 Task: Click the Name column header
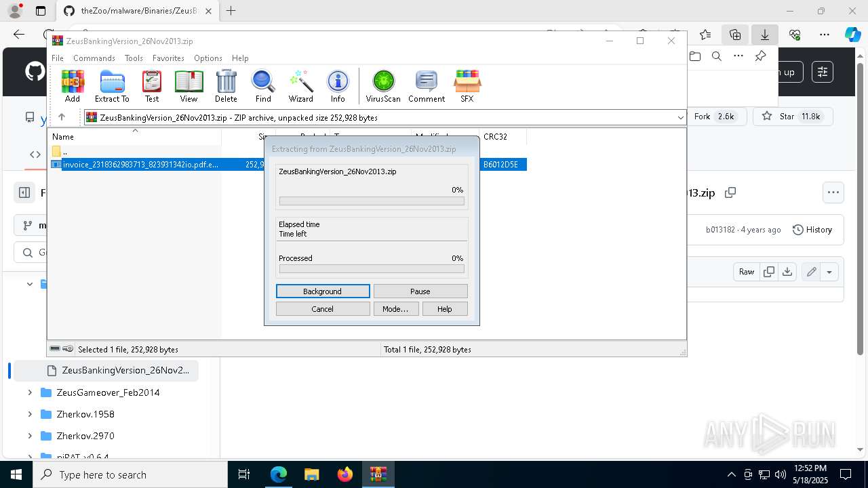click(135, 137)
